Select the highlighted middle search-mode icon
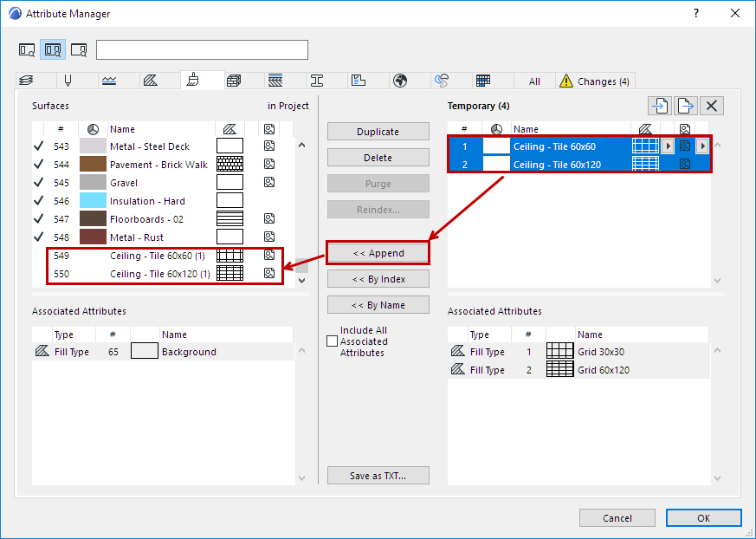The image size is (756, 539). point(53,49)
